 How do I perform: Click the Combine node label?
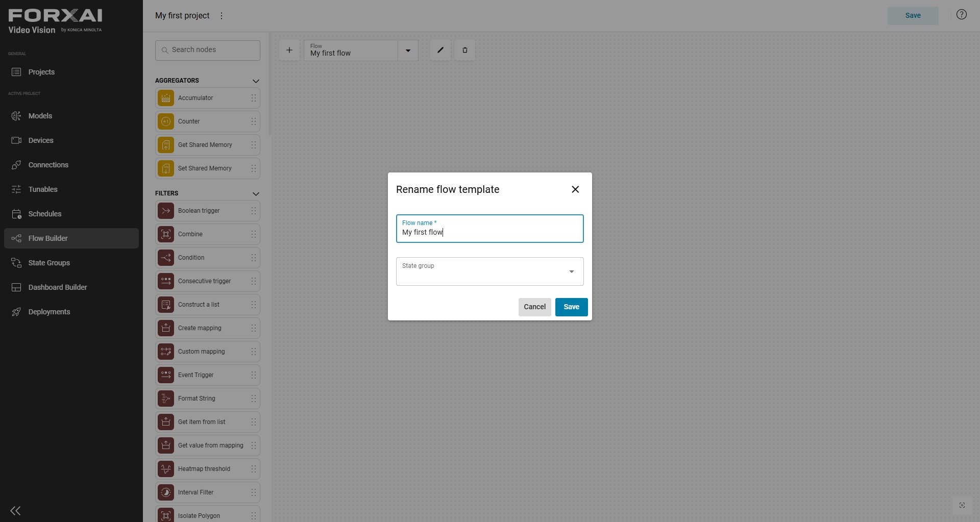tap(190, 234)
